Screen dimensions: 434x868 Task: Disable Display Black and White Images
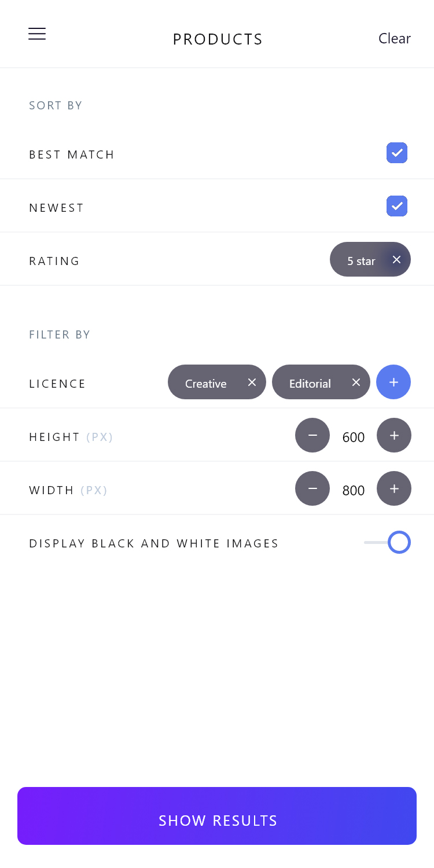pyautogui.click(x=398, y=542)
